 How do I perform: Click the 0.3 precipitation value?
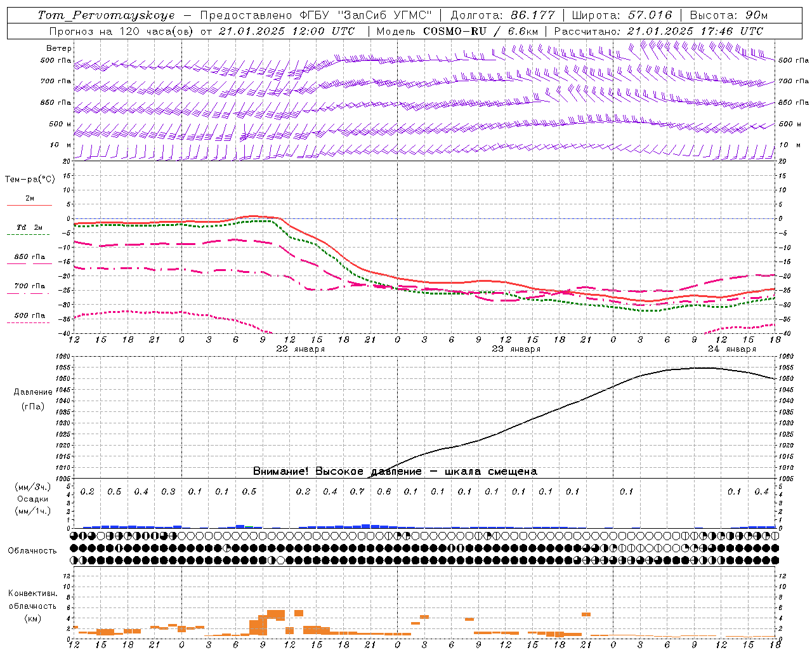pyautogui.click(x=168, y=492)
